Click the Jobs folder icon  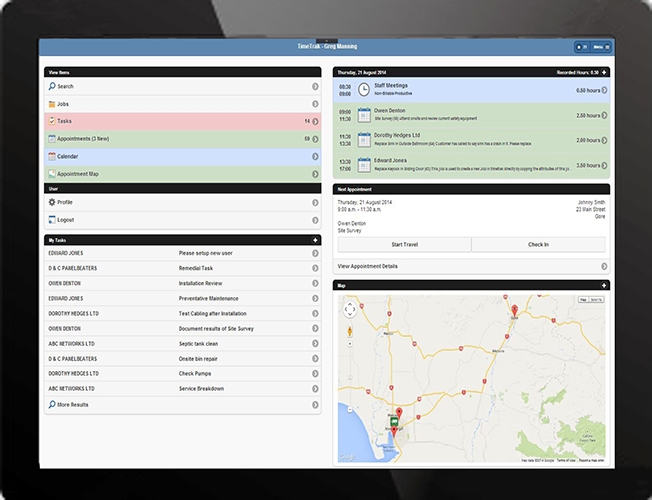coord(52,104)
